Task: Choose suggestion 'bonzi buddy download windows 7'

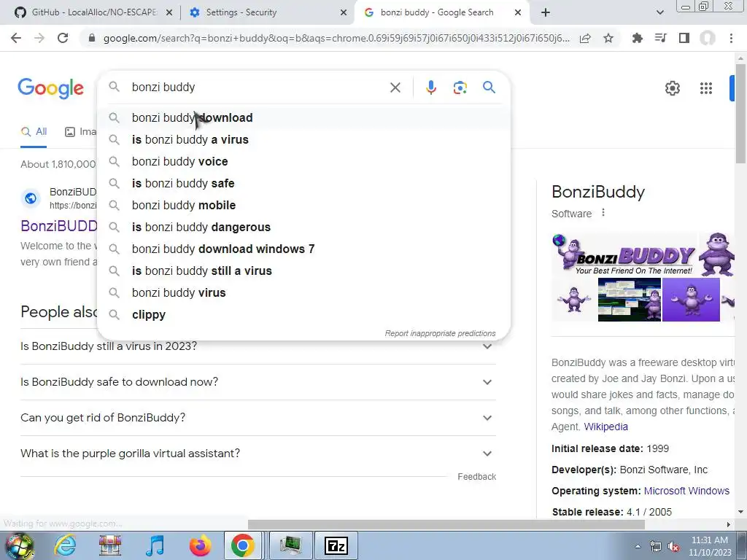Action: click(303, 249)
